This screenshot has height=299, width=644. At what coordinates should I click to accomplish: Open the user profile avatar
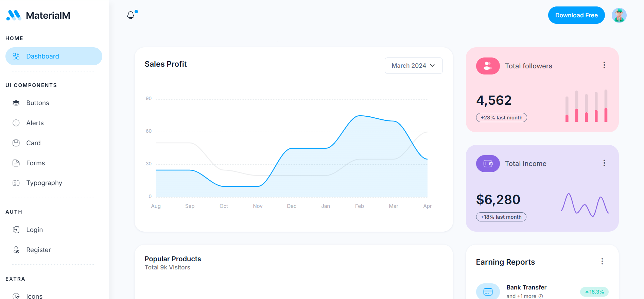[619, 15]
